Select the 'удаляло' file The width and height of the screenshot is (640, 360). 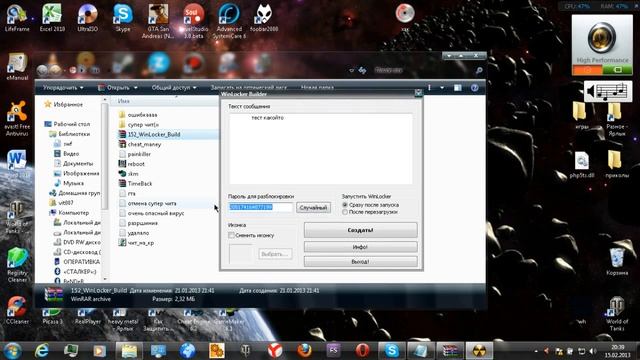click(138, 233)
